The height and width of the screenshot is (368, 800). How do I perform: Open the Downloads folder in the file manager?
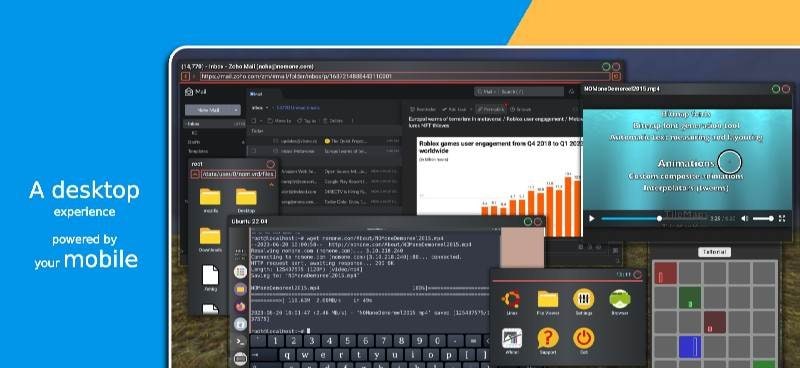tap(210, 236)
